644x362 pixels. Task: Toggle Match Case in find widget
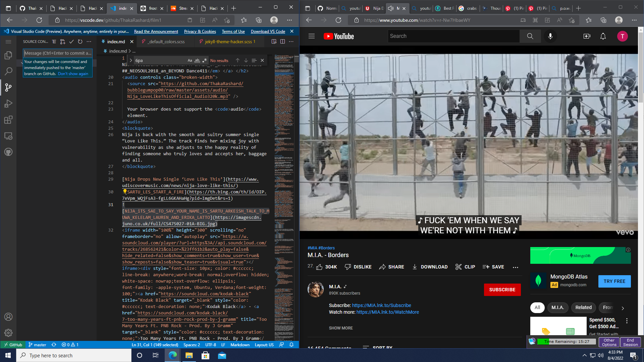click(190, 60)
